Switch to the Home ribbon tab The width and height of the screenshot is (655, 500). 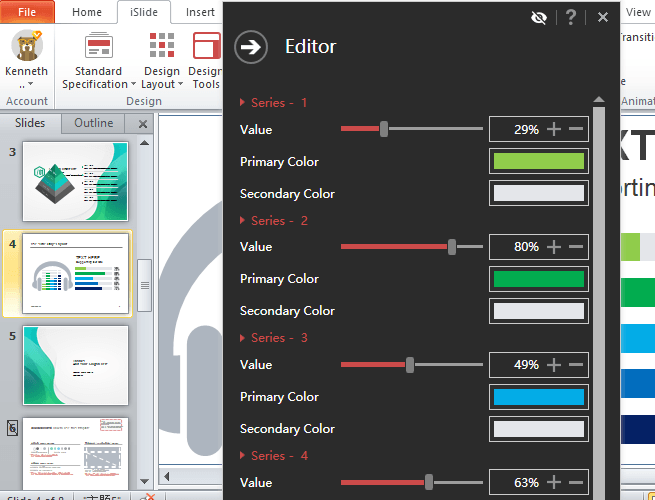click(x=86, y=12)
